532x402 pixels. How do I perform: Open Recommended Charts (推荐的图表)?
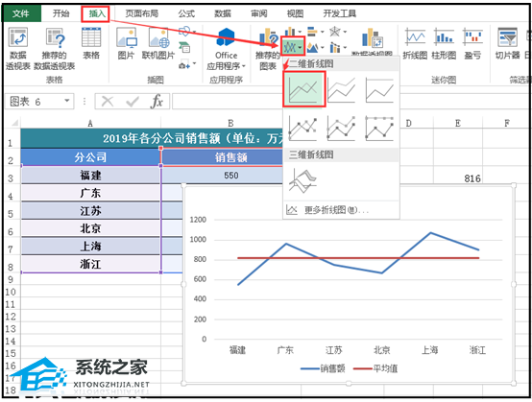pyautogui.click(x=268, y=49)
